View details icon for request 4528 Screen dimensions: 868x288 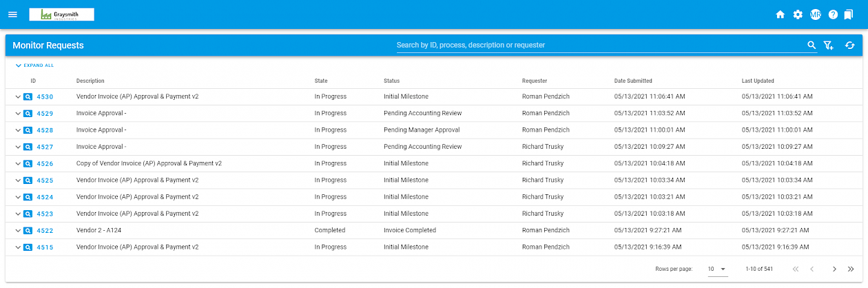pos(28,130)
